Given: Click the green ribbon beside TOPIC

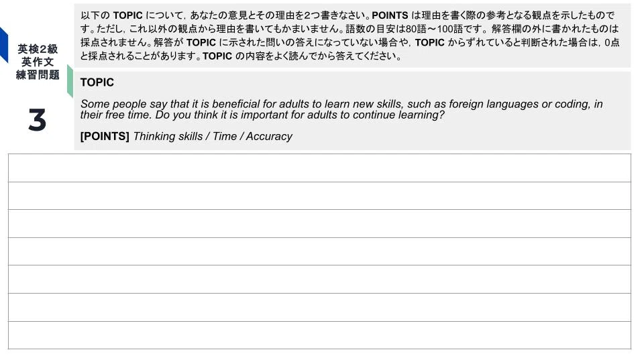Looking at the screenshot, I should click(x=70, y=81).
